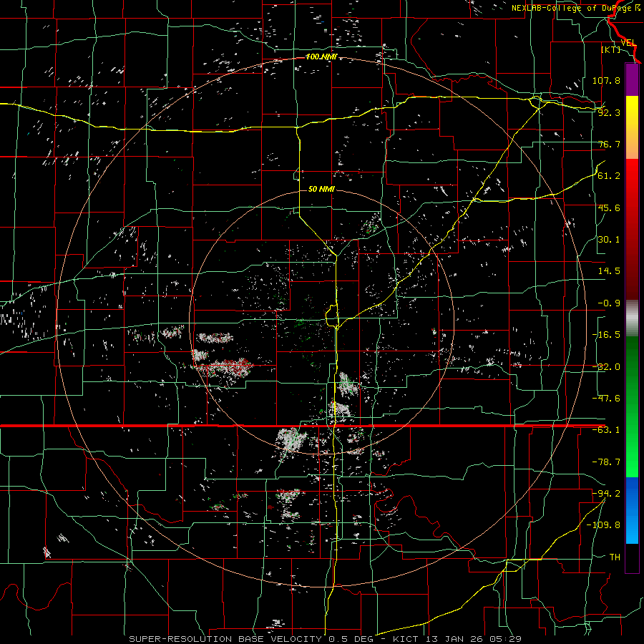The width and height of the screenshot is (644, 644).
Task: Click the "92.3" scale value
Action: coord(609,112)
